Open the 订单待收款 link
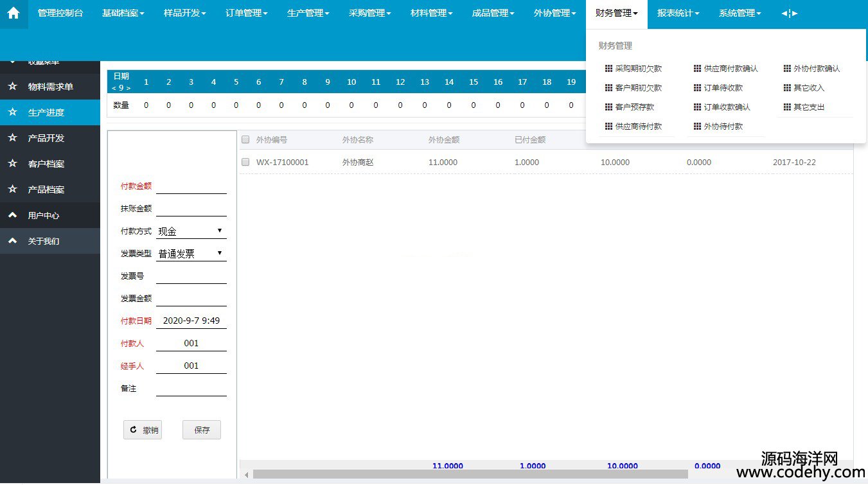868x485 pixels. click(x=723, y=88)
